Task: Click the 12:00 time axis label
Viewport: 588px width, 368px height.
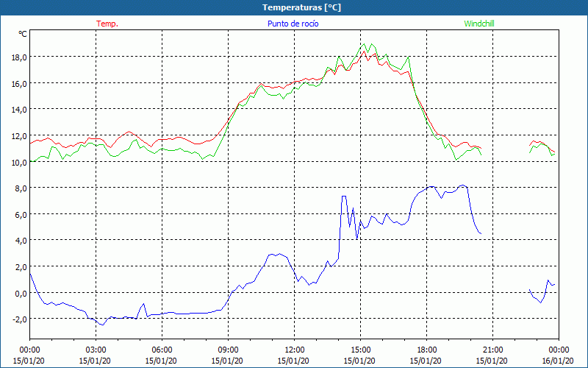Action: (295, 350)
